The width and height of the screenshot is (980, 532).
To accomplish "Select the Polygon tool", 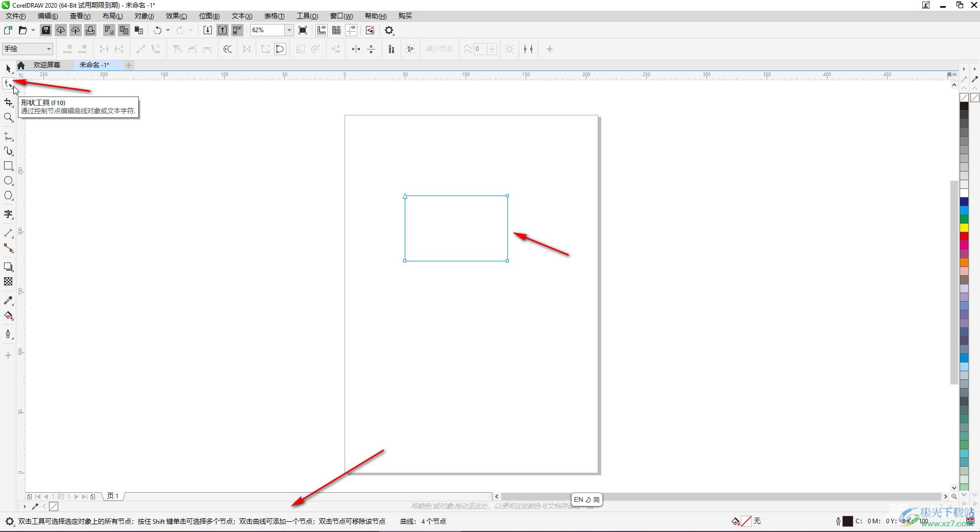I will (x=8, y=196).
